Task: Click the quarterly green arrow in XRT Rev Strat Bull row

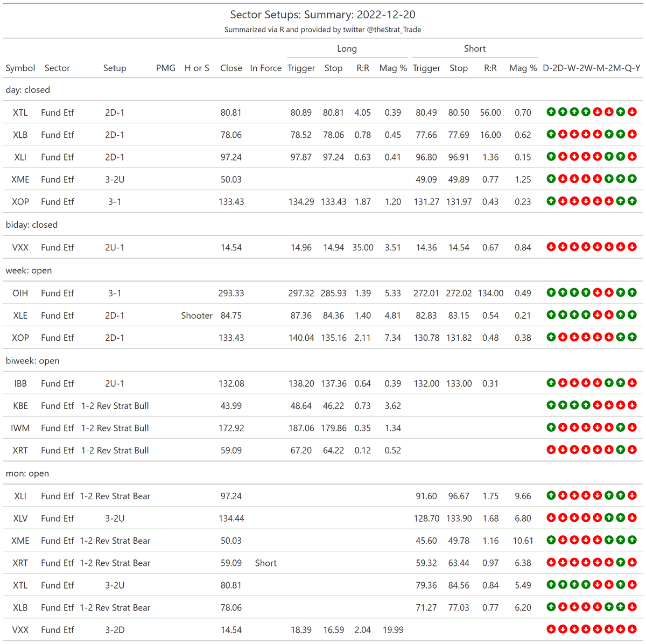Action: click(621, 450)
